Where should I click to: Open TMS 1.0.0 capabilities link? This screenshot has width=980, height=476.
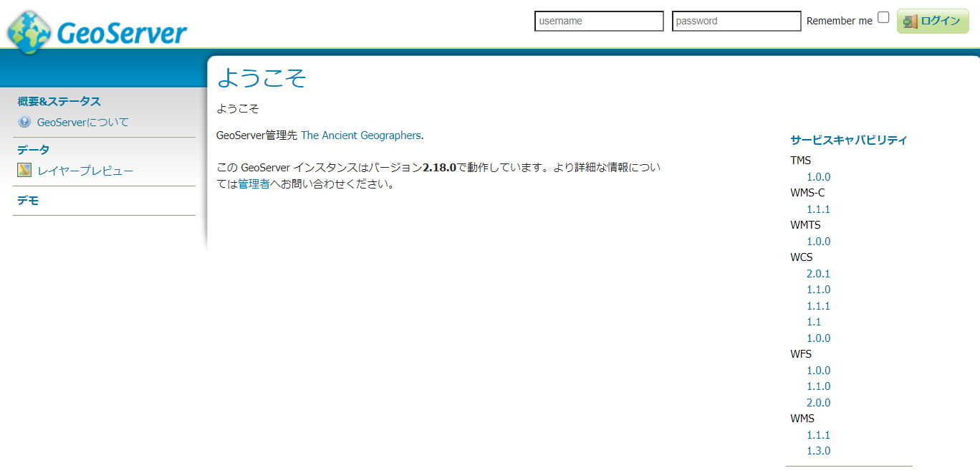click(x=818, y=177)
